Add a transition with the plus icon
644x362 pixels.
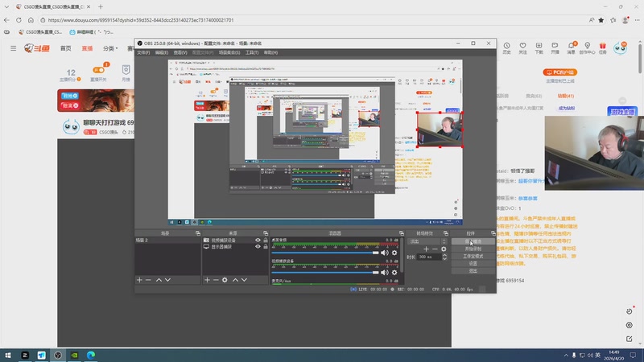(426, 249)
